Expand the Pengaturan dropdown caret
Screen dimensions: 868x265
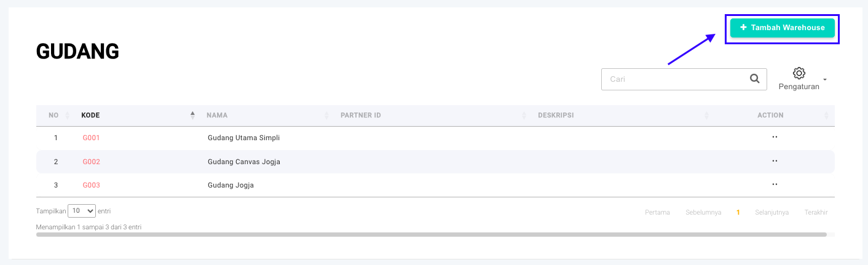[x=825, y=80]
